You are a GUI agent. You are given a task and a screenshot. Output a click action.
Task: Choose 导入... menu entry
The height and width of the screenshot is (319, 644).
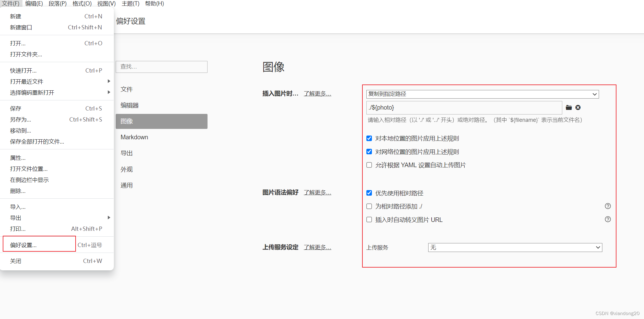pyautogui.click(x=57, y=207)
